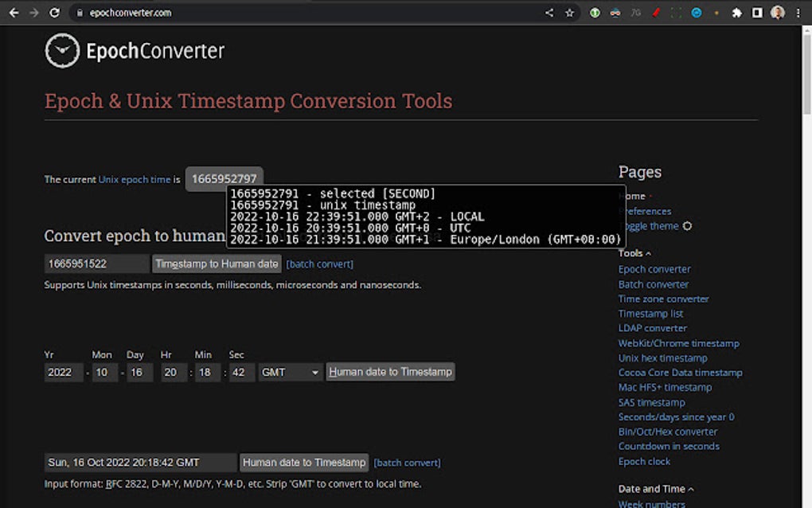Open the share icon in the address bar
The width and height of the screenshot is (812, 508).
pyautogui.click(x=548, y=12)
